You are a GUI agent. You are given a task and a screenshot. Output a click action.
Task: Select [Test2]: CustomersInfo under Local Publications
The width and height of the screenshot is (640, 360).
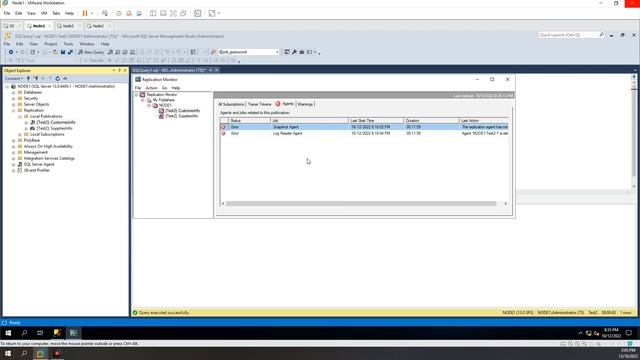[56, 122]
